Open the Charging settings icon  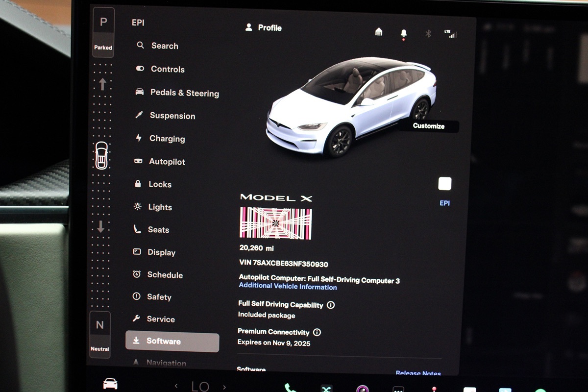click(x=140, y=139)
